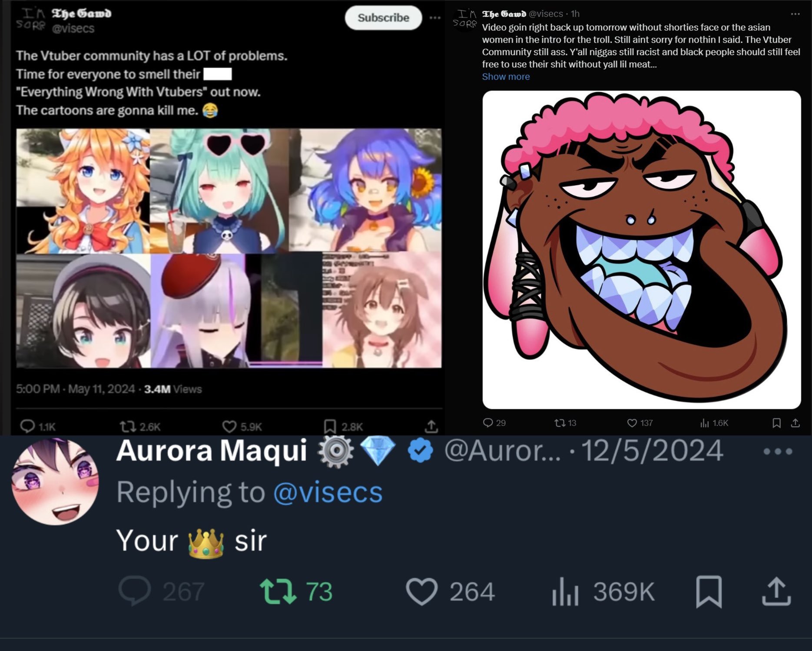812x651 pixels.
Task: Retweet Aurora Maqui's reply showing 73
Action: click(296, 591)
